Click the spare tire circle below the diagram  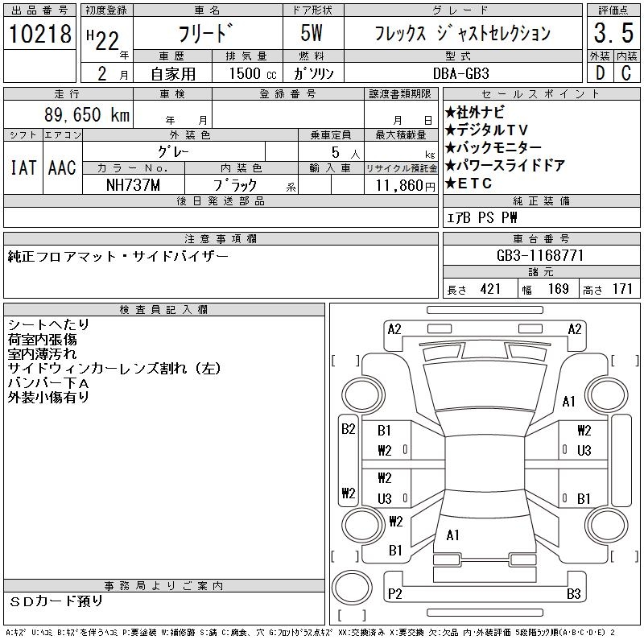pyautogui.click(x=352, y=588)
